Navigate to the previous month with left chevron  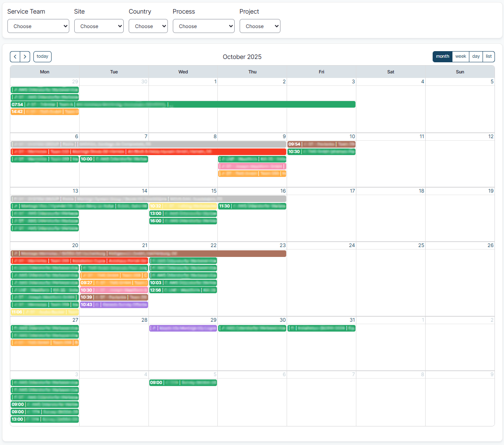[15, 57]
